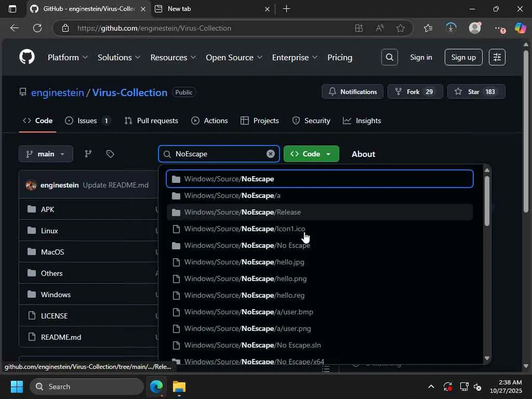Open the Copilot icon in the browser toolbar

(x=520, y=28)
